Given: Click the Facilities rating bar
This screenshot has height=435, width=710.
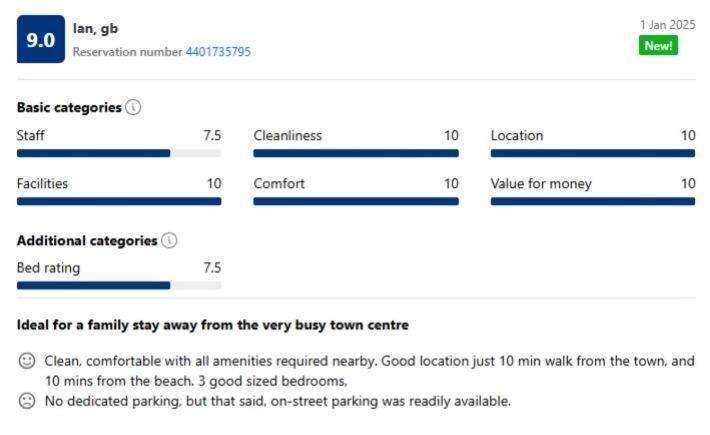Looking at the screenshot, I should point(119,201).
